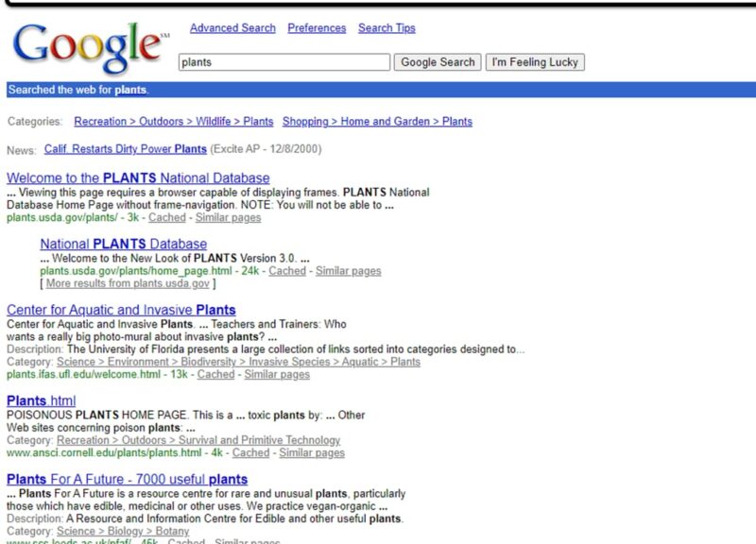
Task: Click the Google Search button
Action: click(438, 62)
